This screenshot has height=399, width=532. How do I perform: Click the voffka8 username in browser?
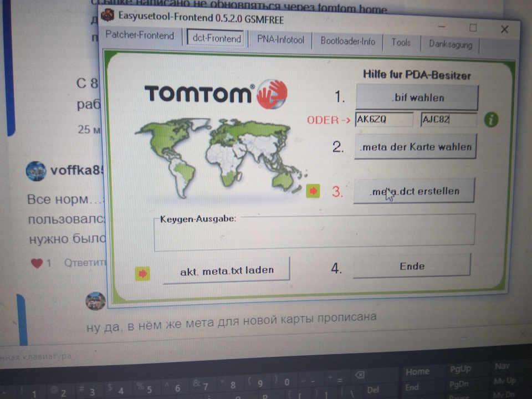(76, 170)
